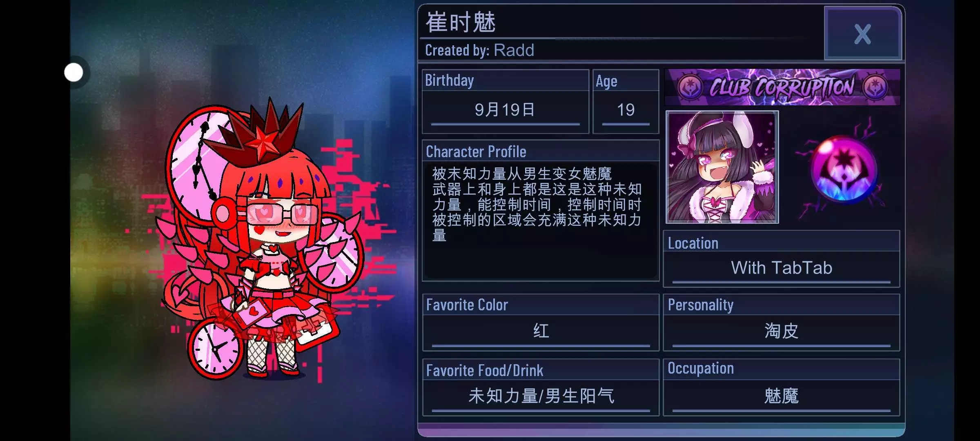The height and width of the screenshot is (441, 980).
Task: Edit the Personality field 淘皮
Action: click(781, 332)
